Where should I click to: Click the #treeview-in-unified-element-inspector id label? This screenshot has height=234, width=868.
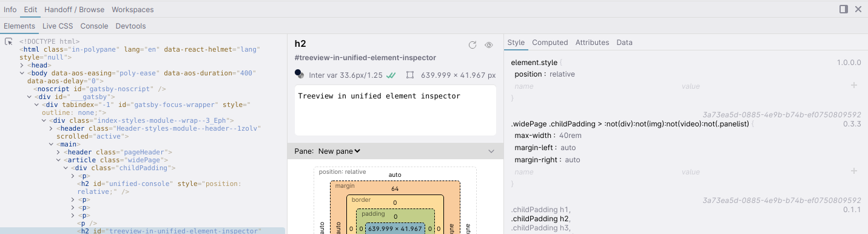click(x=365, y=58)
